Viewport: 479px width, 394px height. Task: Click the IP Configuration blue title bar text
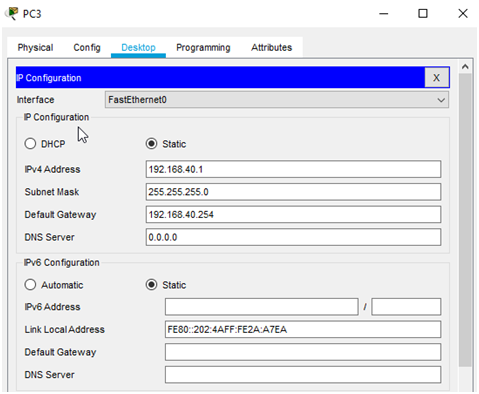pos(49,78)
